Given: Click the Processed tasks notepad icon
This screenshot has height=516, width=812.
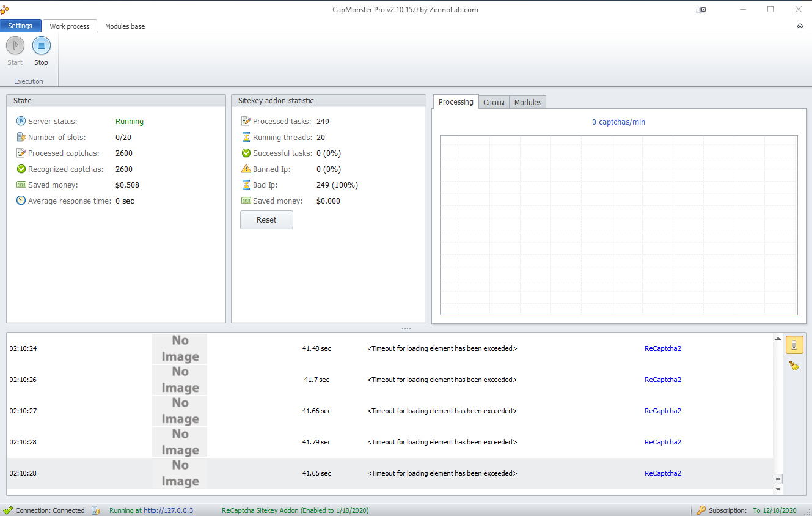Looking at the screenshot, I should (x=246, y=121).
